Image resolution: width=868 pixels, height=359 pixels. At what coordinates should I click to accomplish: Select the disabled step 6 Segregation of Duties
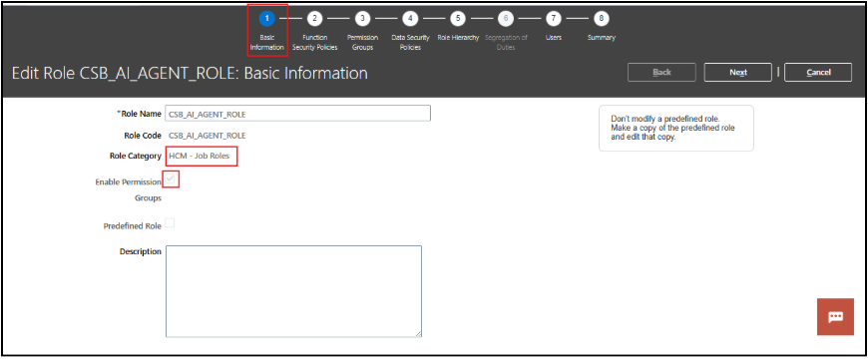coord(506,19)
